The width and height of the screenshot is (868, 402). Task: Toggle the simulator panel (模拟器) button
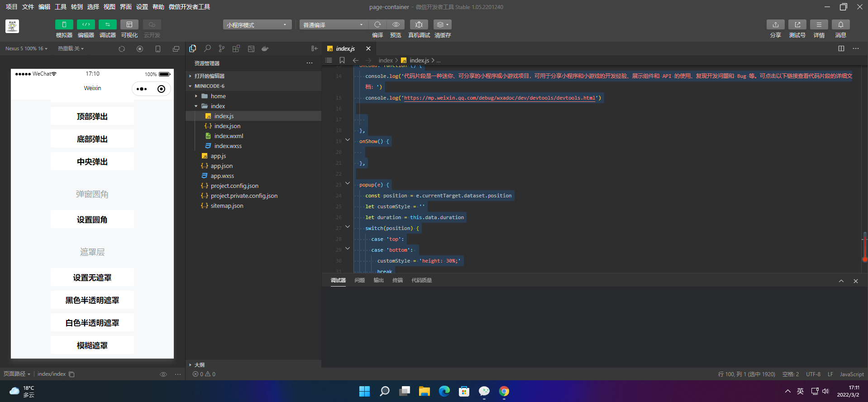64,24
